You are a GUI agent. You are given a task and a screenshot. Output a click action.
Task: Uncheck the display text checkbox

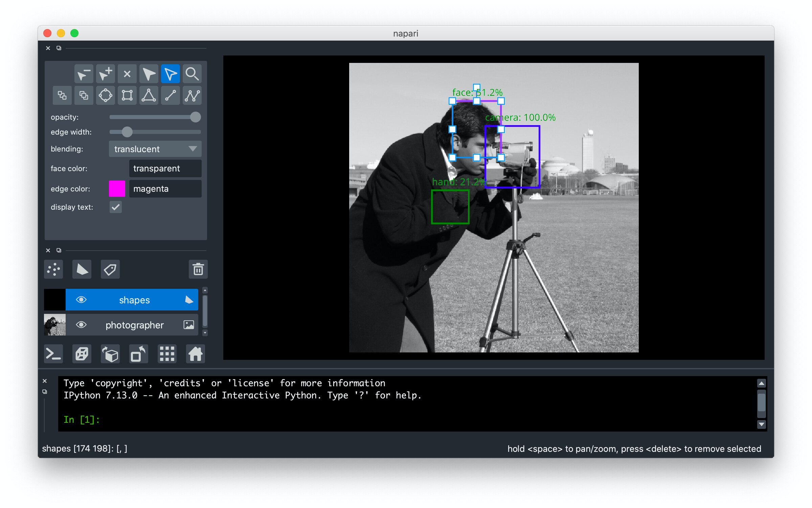point(115,207)
